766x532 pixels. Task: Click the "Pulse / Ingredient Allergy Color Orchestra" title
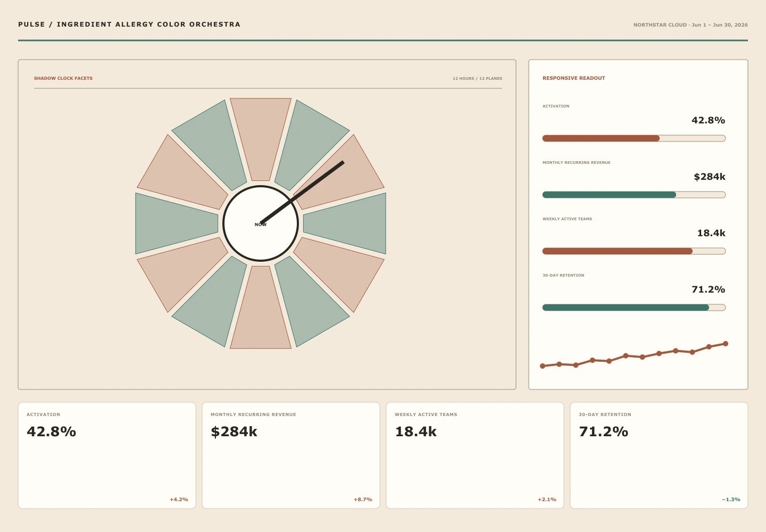point(129,24)
